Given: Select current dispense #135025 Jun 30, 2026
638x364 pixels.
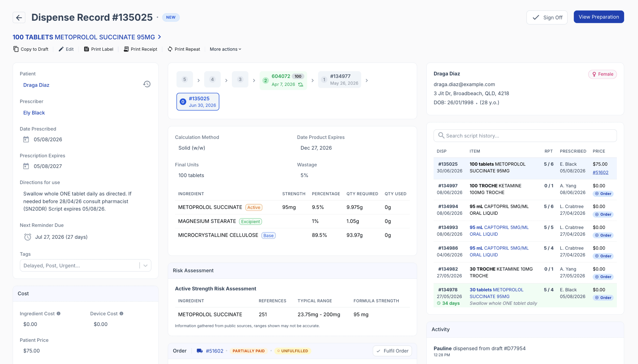Looking at the screenshot, I should pyautogui.click(x=198, y=102).
